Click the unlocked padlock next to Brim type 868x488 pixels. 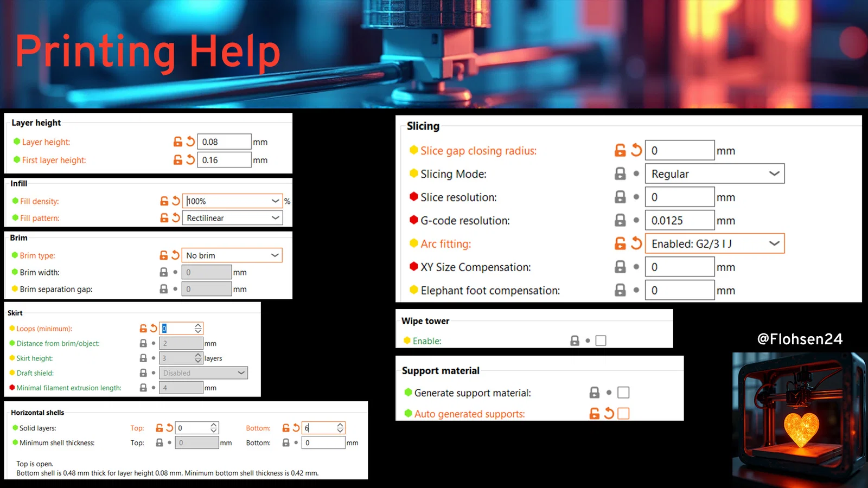(x=164, y=255)
